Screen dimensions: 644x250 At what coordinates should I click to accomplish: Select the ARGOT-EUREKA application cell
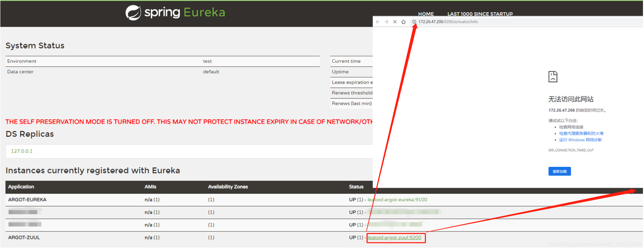[27, 200]
